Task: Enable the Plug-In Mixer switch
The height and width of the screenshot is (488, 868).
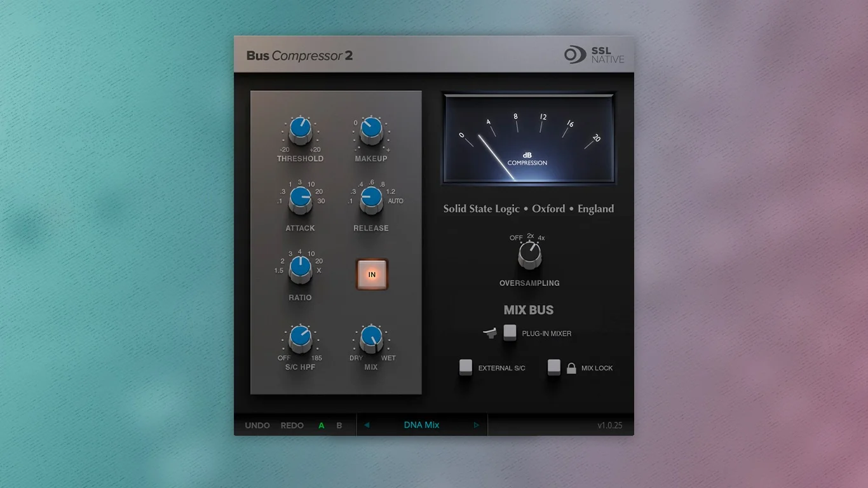Action: [510, 332]
